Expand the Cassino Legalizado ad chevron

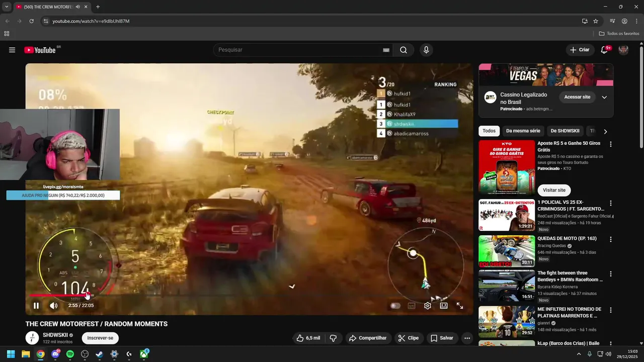[604, 97]
